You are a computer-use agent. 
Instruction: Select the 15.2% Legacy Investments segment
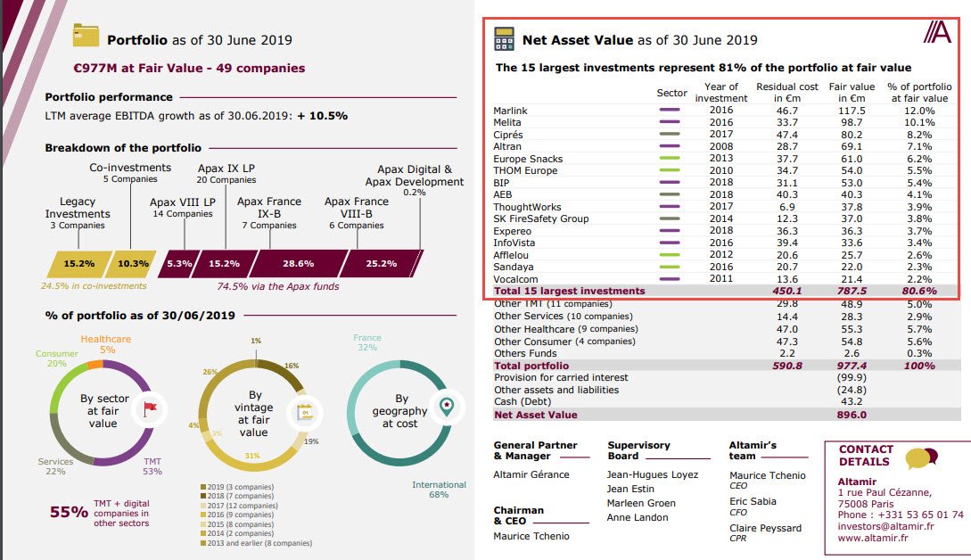(79, 264)
